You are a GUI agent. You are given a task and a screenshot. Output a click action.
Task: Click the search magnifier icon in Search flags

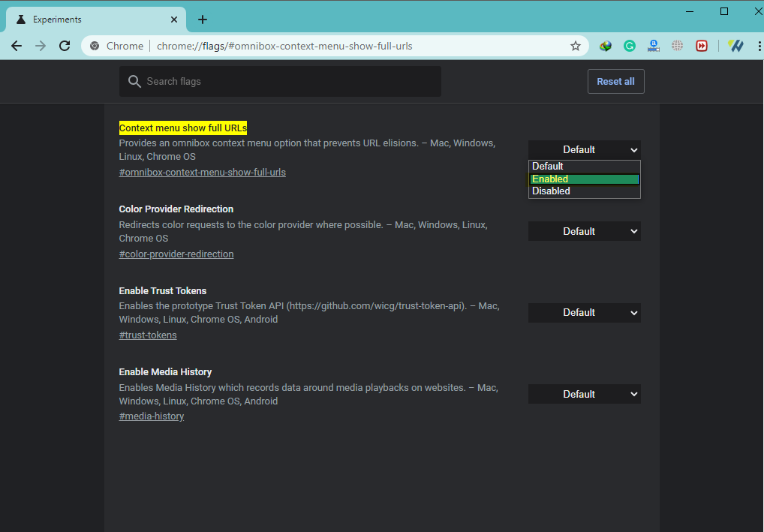click(134, 81)
